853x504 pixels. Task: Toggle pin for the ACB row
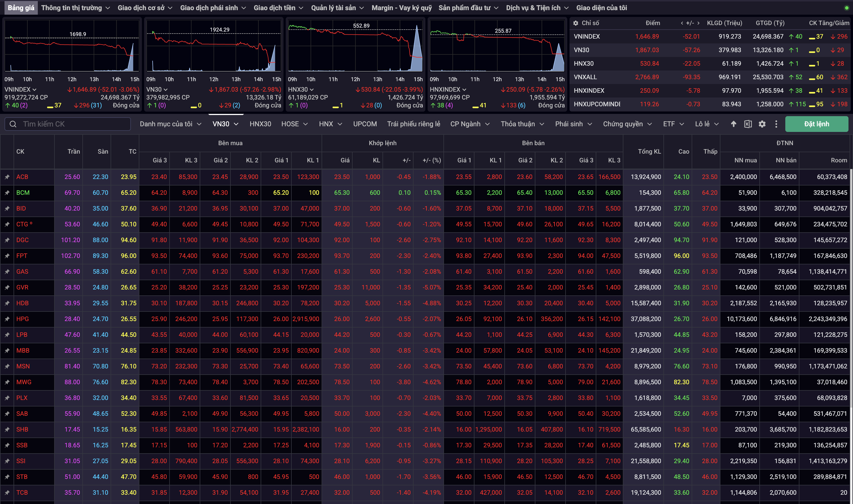[7, 177]
